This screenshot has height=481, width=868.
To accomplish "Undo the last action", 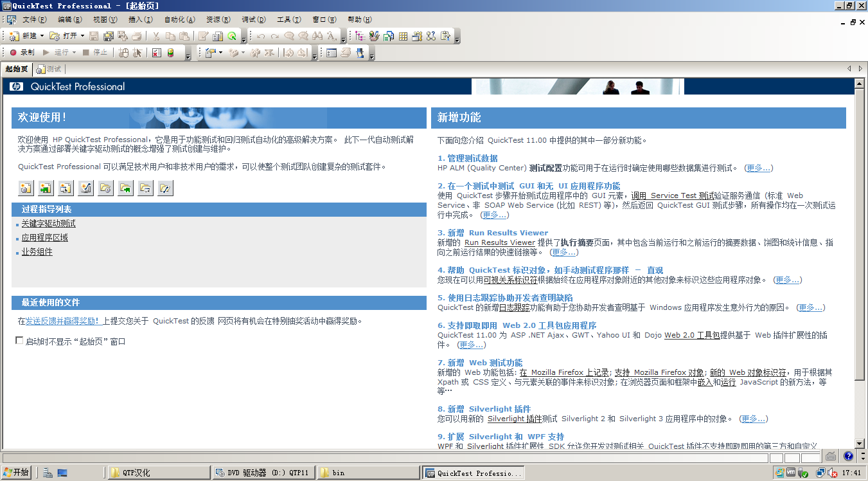I will (261, 37).
